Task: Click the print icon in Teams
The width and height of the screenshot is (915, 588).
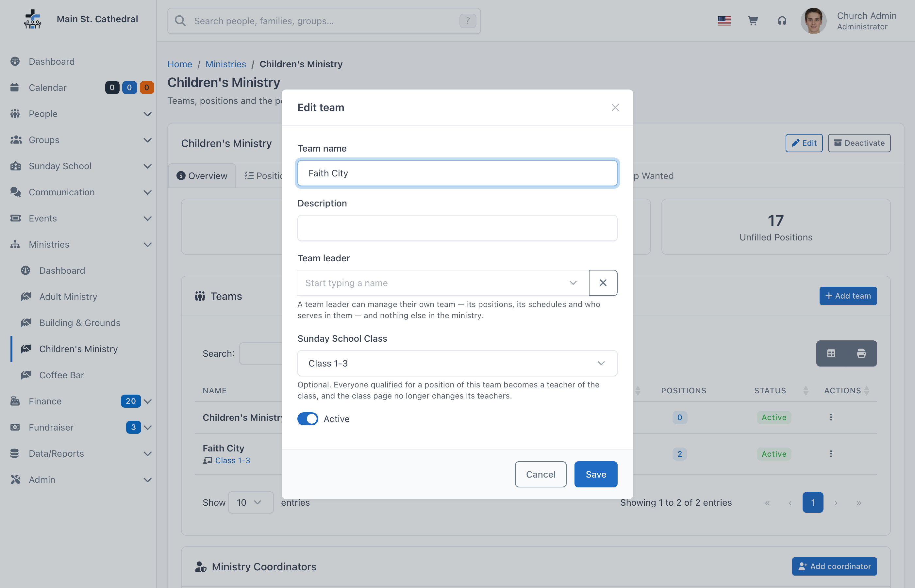Action: (x=861, y=353)
